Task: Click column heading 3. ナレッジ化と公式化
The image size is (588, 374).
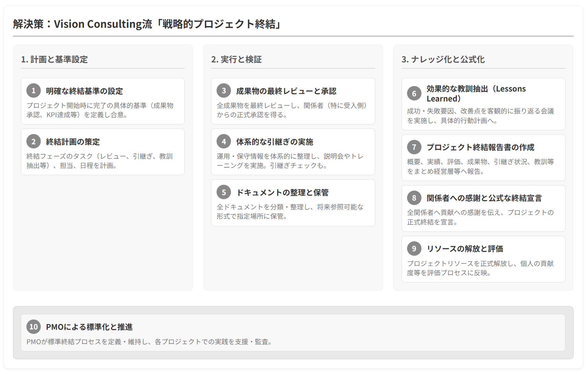Action: 443,59
